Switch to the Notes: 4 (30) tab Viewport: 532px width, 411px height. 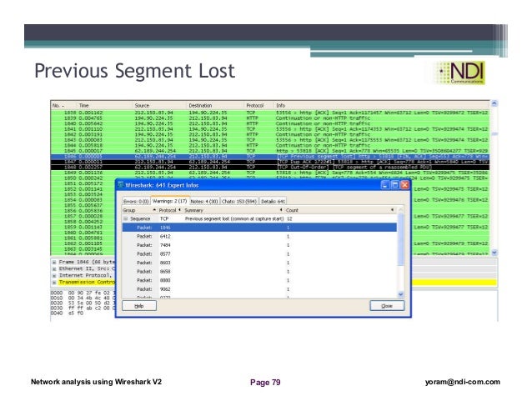[204, 202]
